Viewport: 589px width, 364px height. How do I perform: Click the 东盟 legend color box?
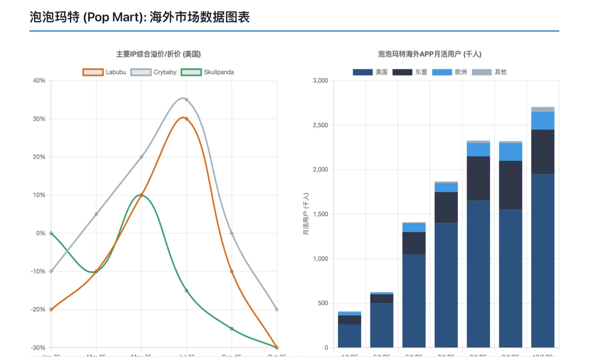click(x=402, y=72)
